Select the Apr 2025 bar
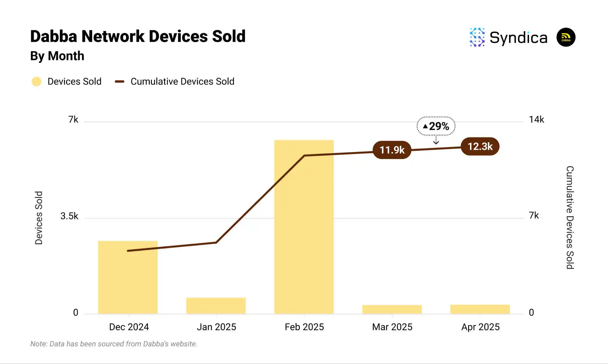 [480, 309]
